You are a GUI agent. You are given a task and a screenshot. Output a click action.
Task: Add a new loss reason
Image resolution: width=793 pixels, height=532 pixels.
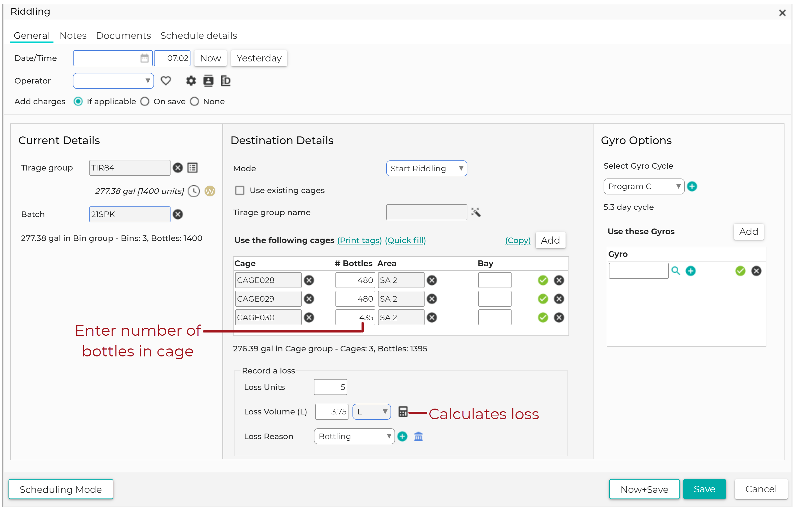(402, 436)
